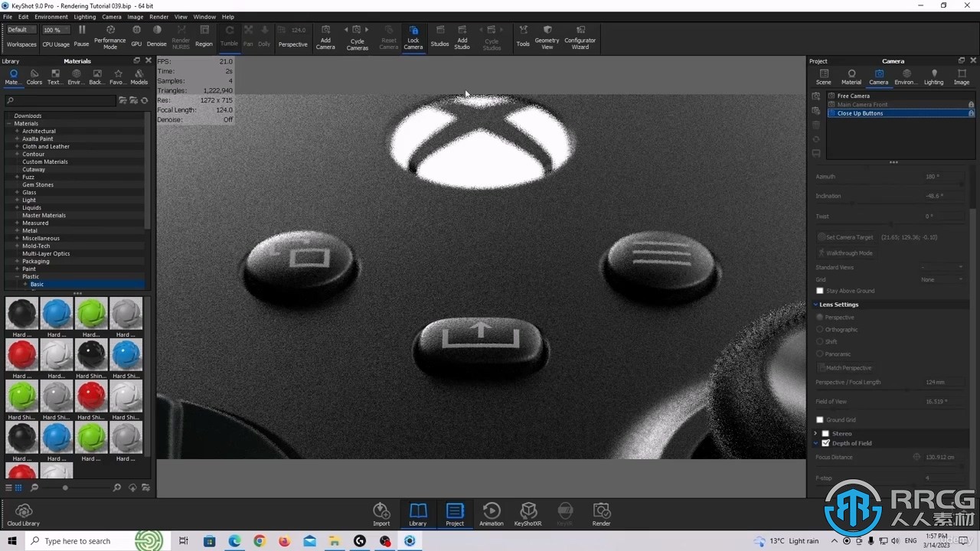
Task: Select the Panoramic lens radio button
Action: click(x=821, y=354)
